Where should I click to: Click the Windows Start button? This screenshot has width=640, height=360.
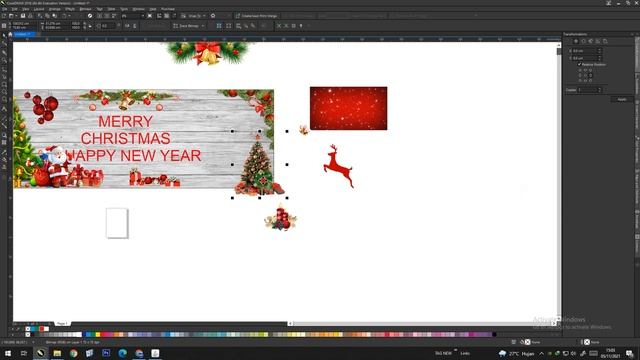click(8, 353)
